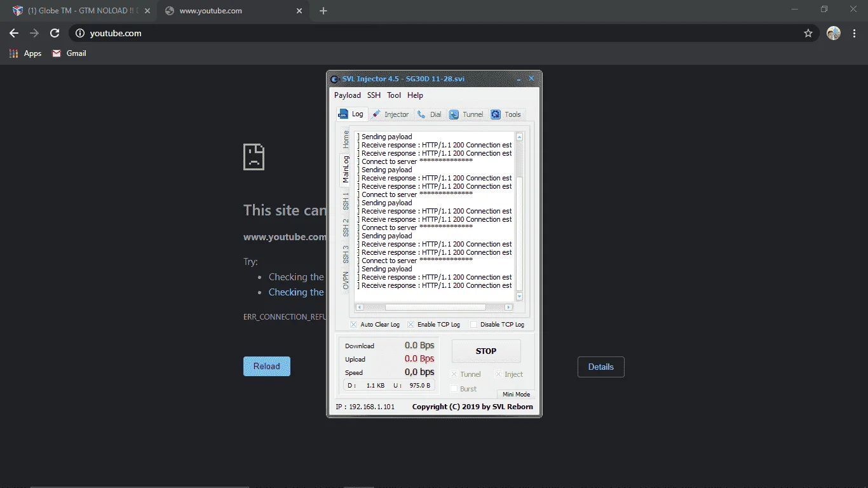Open the Payload menu in SVL Injector
This screenshot has height=488, width=868.
click(x=348, y=95)
